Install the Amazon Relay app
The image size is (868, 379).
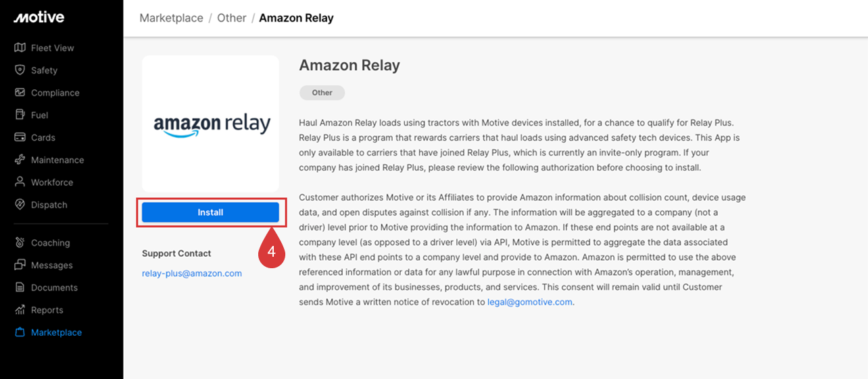[x=210, y=212]
